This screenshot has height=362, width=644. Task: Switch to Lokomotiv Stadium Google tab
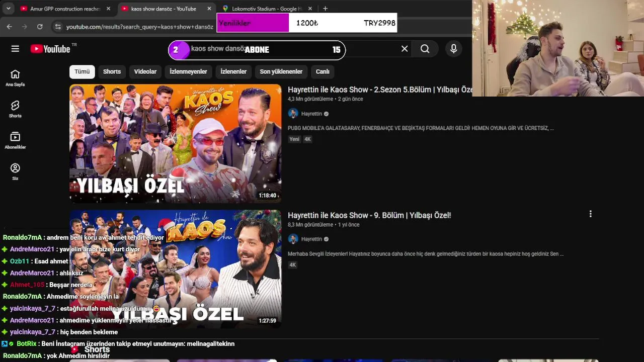point(267,9)
